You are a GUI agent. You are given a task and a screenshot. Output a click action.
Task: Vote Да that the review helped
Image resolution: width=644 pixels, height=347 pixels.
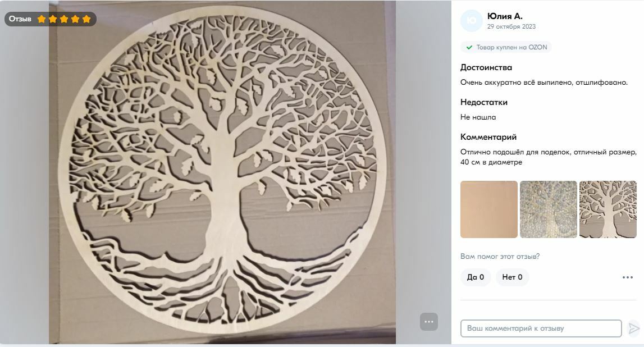click(x=476, y=277)
